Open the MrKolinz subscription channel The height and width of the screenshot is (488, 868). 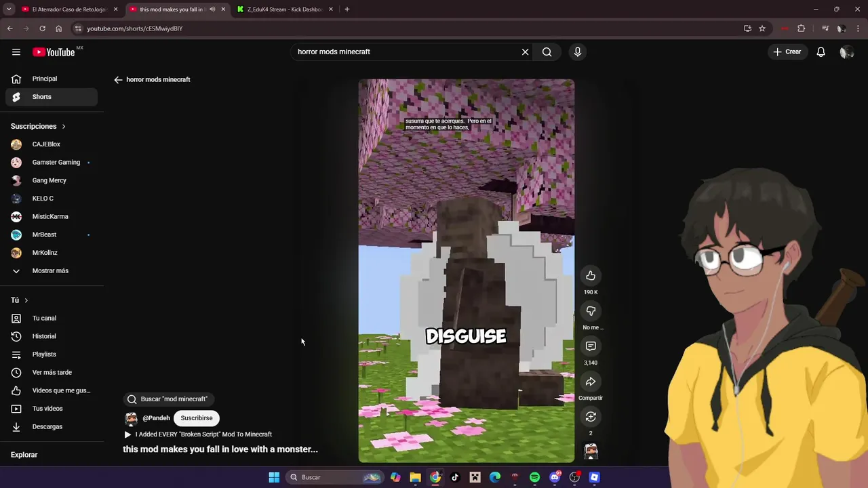pos(51,253)
